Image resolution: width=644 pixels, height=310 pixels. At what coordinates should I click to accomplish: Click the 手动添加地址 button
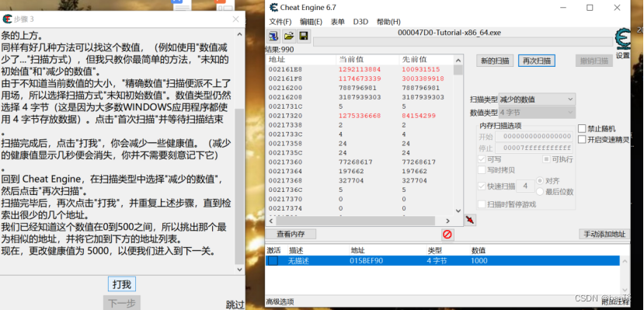[x=604, y=234]
